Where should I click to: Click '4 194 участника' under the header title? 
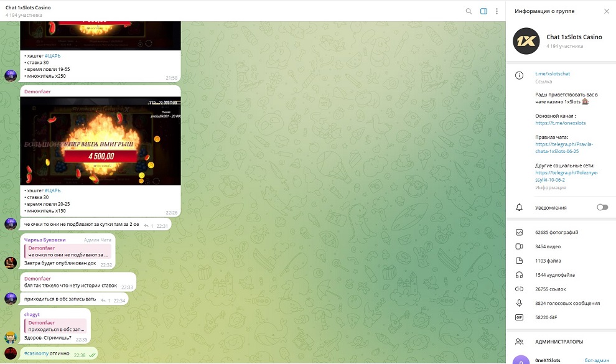24,16
